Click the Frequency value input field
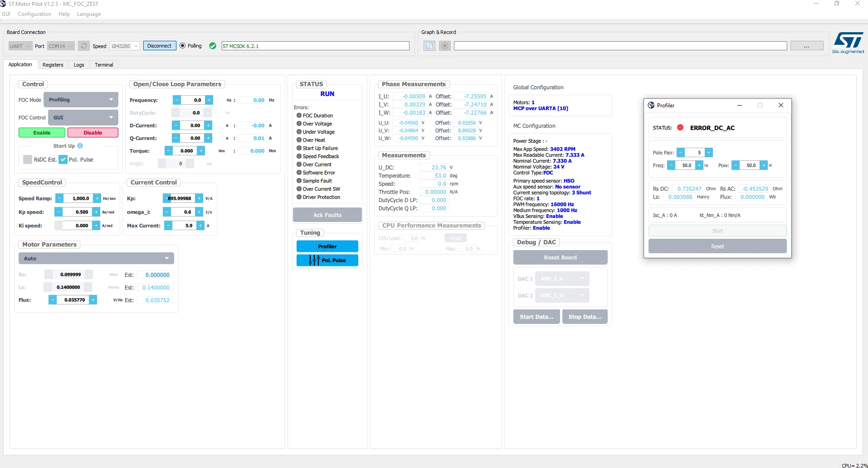The width and height of the screenshot is (868, 468). coord(193,100)
